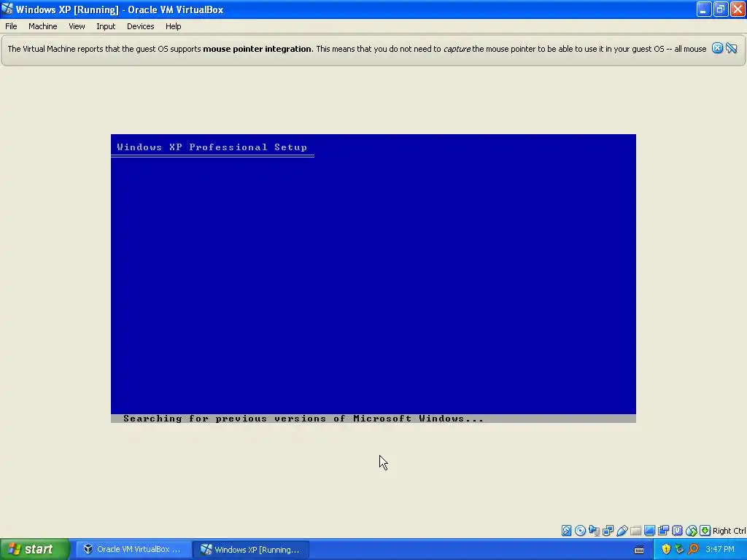Click the Right Ctrl host key label
Screen dimensions: 747x560
729,531
